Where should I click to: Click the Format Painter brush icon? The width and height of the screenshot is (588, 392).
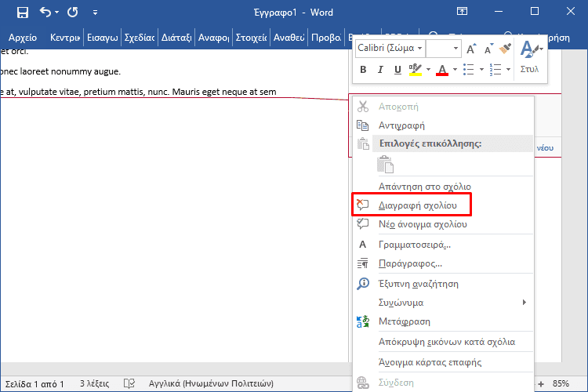505,49
